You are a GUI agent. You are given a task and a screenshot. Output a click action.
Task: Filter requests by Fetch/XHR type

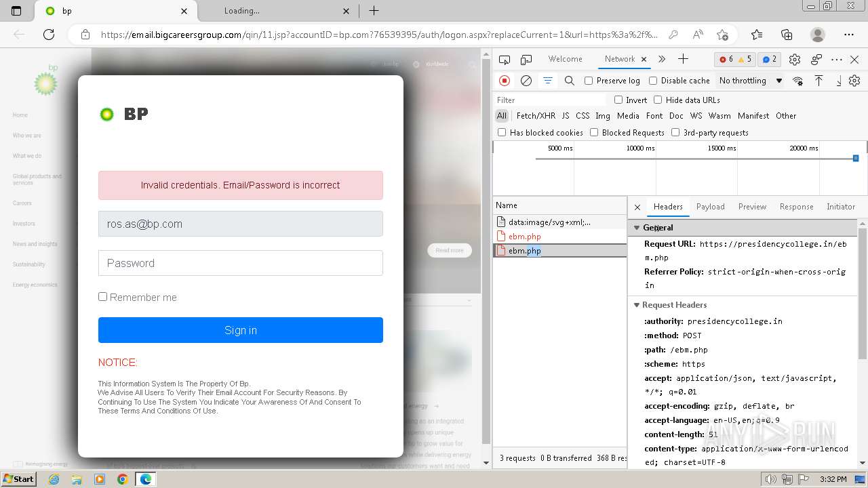click(536, 116)
